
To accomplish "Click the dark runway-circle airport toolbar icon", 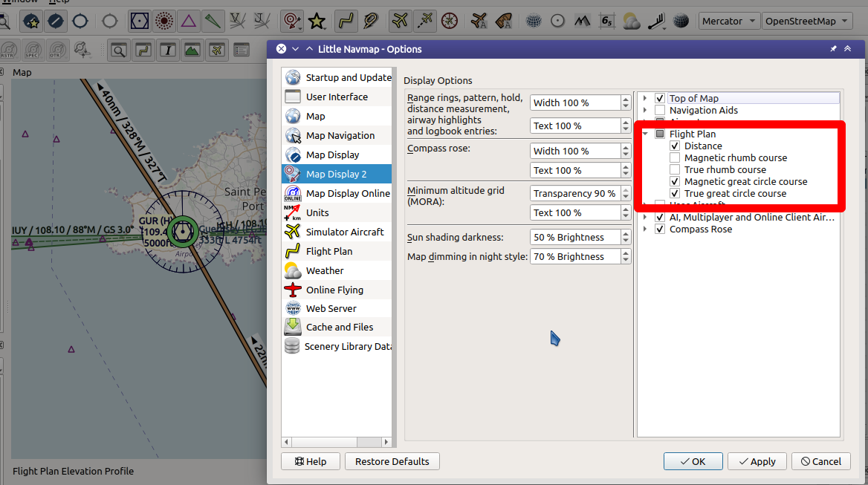I will coord(55,22).
